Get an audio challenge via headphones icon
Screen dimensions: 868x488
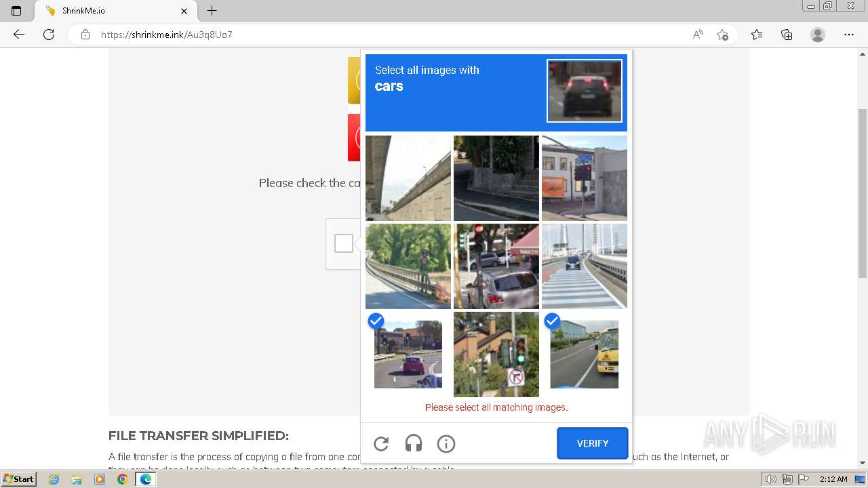click(414, 444)
